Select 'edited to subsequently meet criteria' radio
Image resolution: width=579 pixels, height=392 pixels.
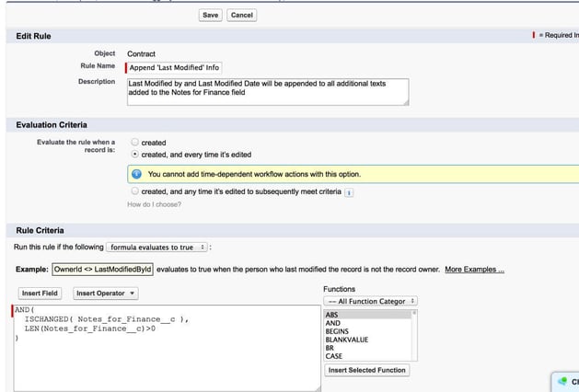(135, 191)
